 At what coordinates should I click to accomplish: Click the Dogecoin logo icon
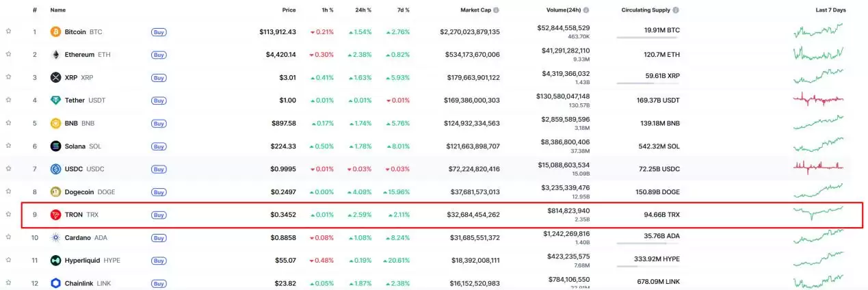56,192
